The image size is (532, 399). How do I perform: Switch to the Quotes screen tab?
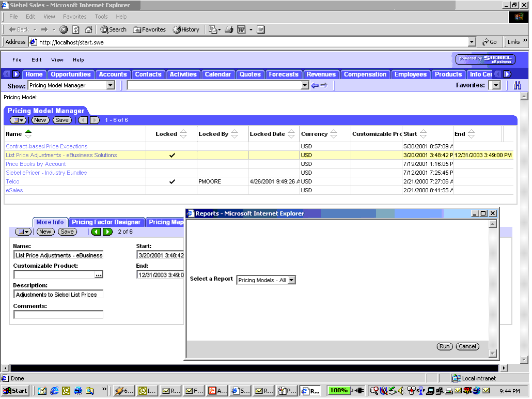(249, 74)
